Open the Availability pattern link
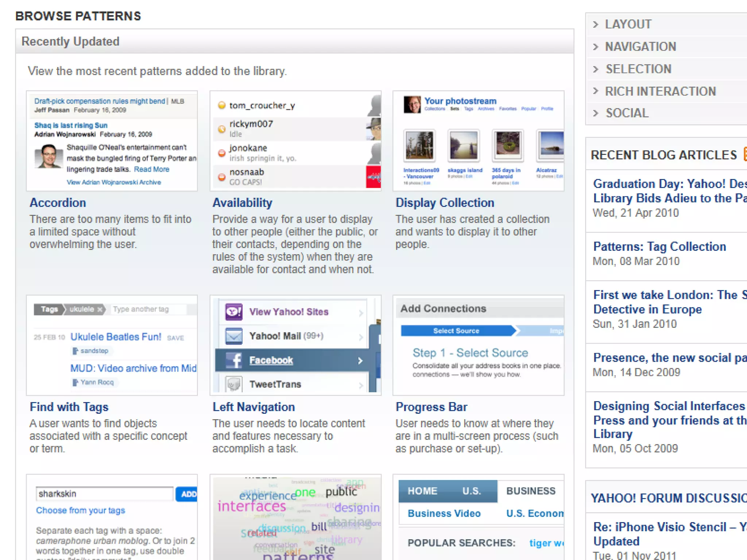Viewport: 747px width, 560px height. pyautogui.click(x=242, y=203)
